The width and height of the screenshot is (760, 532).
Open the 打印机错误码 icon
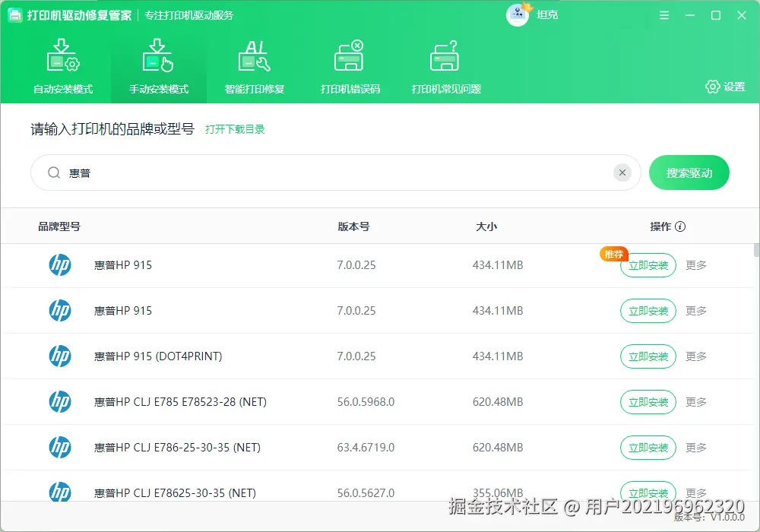point(349,55)
